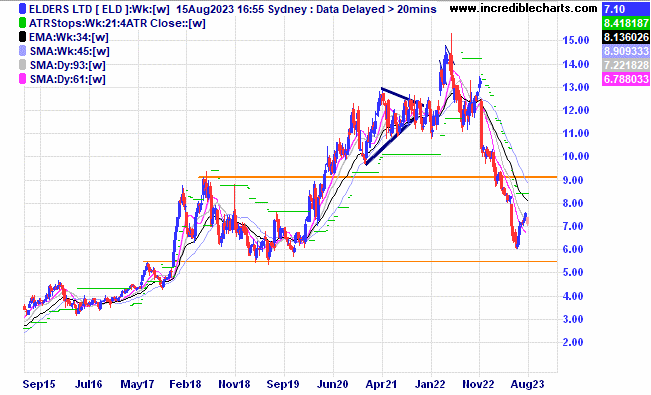Click the black EMA:Wk:34 legend color swatch
This screenshot has height=395, width=651.
point(22,37)
